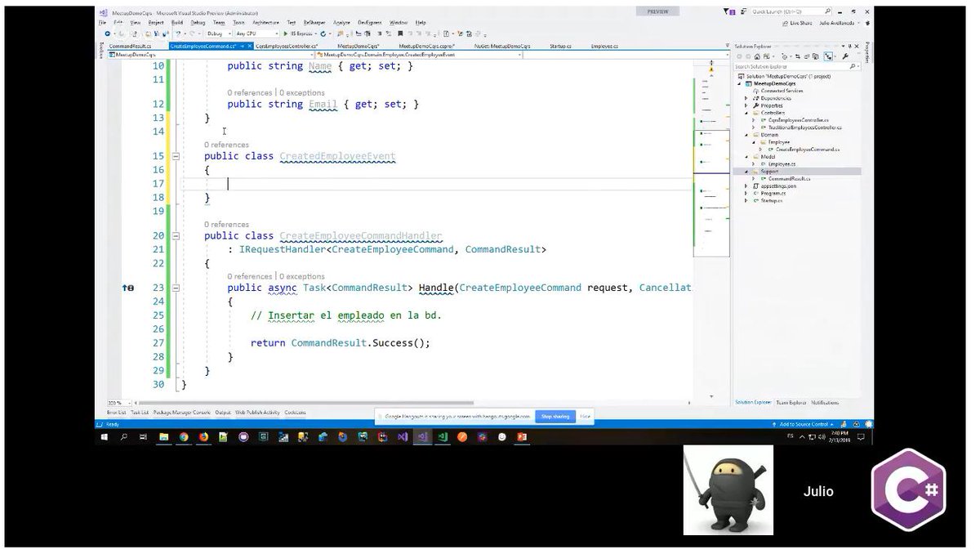Select Program.cs in Solution Explorer
This screenshot has width=980, height=554.
(773, 194)
